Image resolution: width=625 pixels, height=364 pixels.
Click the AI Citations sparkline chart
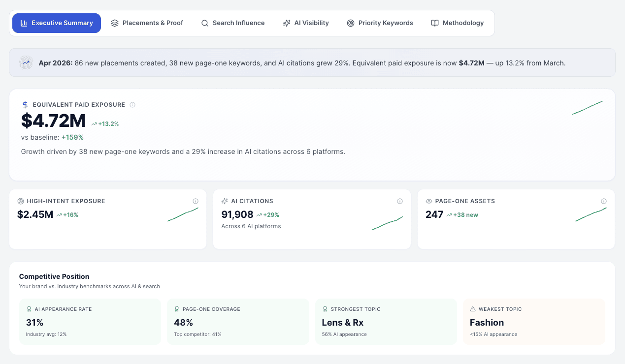(387, 223)
